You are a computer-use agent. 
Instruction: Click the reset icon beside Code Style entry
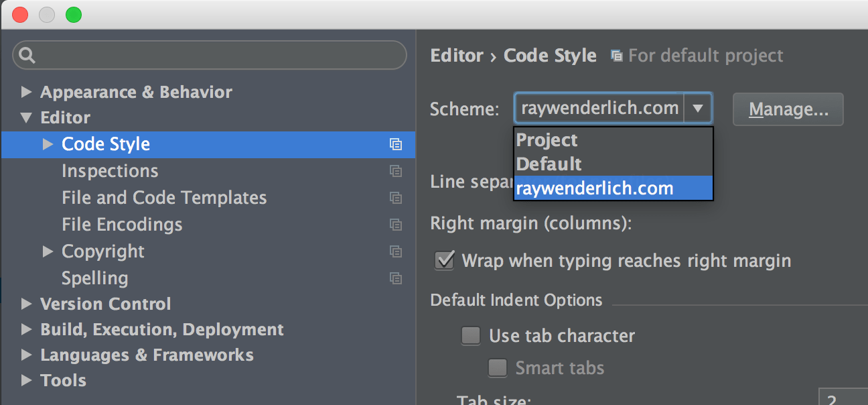[396, 144]
